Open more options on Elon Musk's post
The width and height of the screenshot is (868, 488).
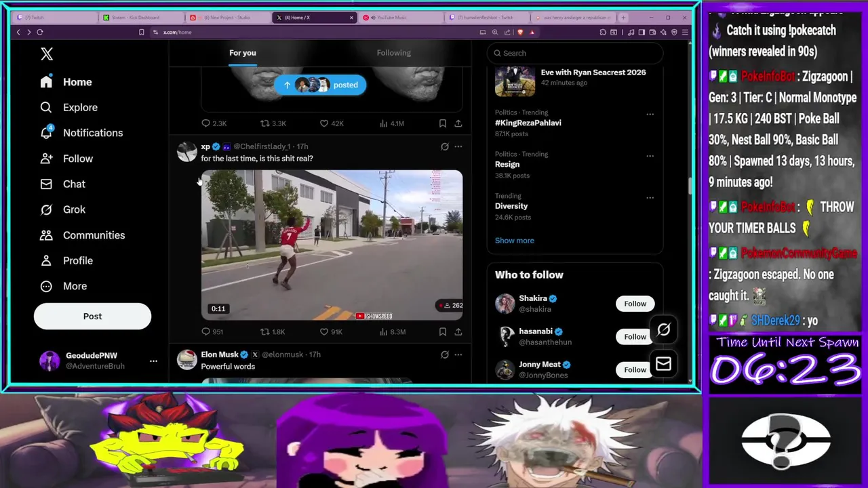click(458, 354)
